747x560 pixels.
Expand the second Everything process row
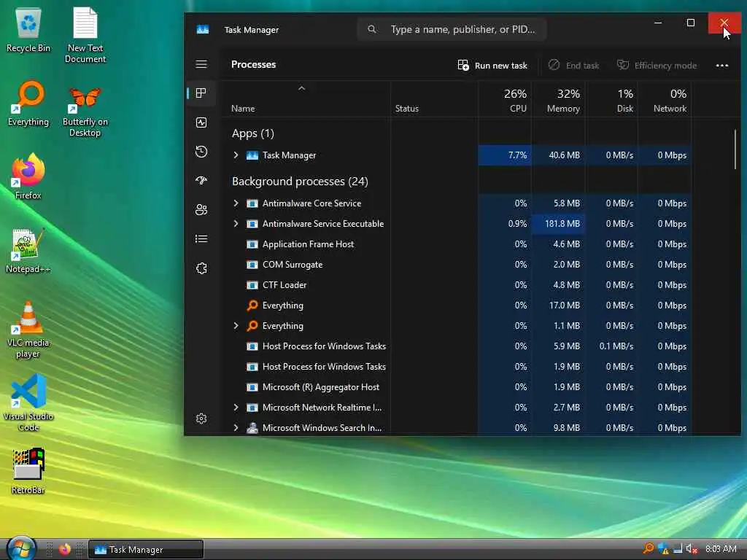[236, 326]
